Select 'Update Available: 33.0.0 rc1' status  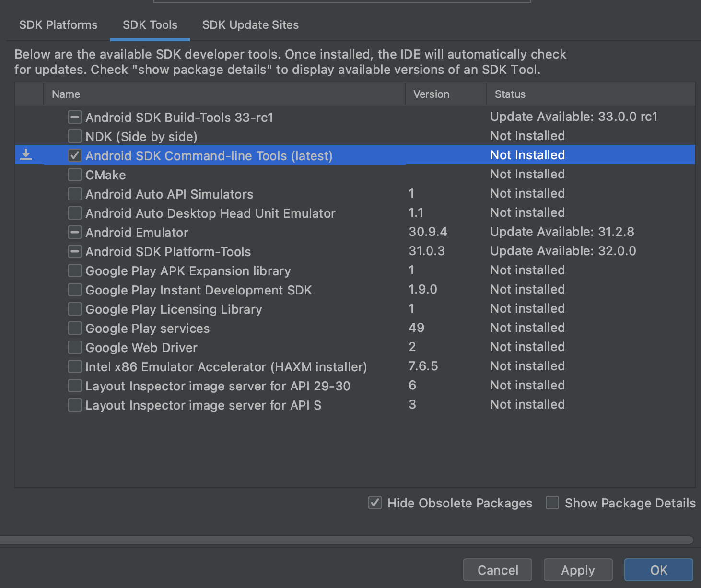[x=574, y=117]
